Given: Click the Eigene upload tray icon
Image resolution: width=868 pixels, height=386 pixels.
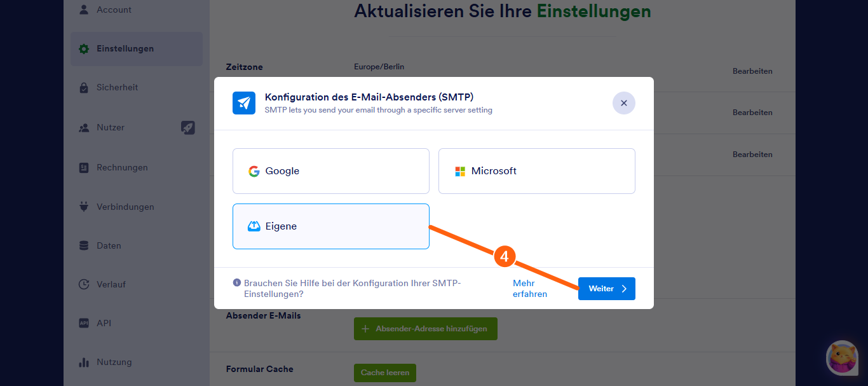Looking at the screenshot, I should click(x=254, y=226).
